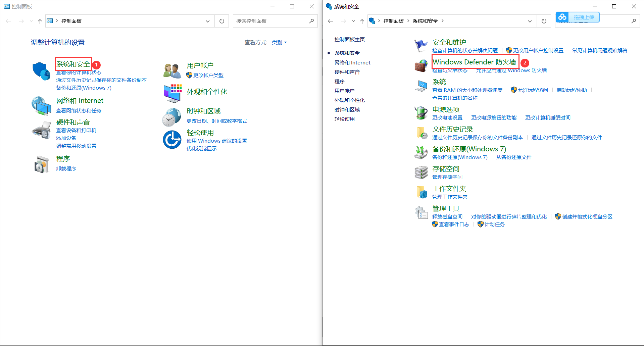Open the 系统和安全 heading link
Image resolution: width=644 pixels, height=346 pixels.
pos(73,64)
